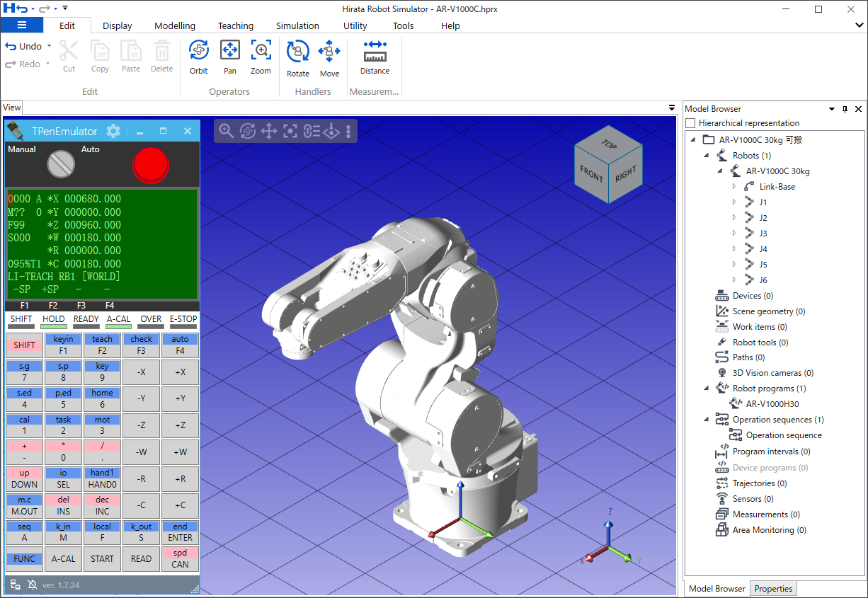Collapse the Operation sequences (1) node

tap(707, 420)
